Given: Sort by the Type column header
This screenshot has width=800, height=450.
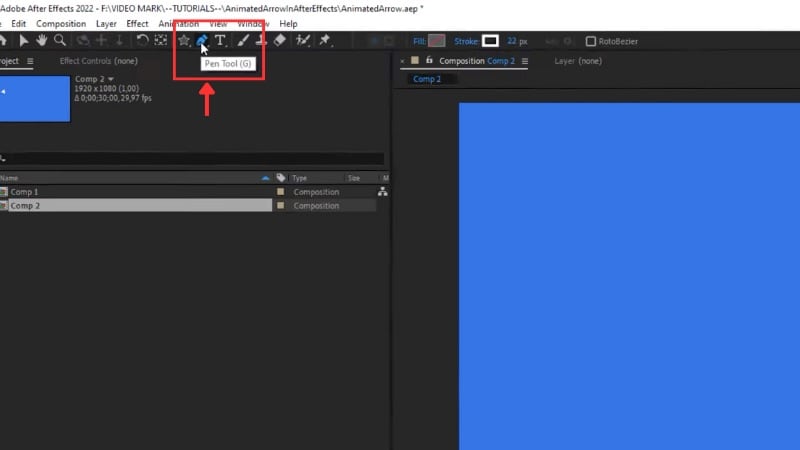Looking at the screenshot, I should [299, 178].
